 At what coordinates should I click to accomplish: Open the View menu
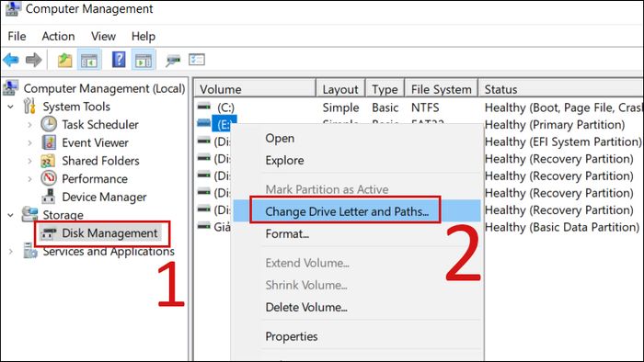click(103, 36)
